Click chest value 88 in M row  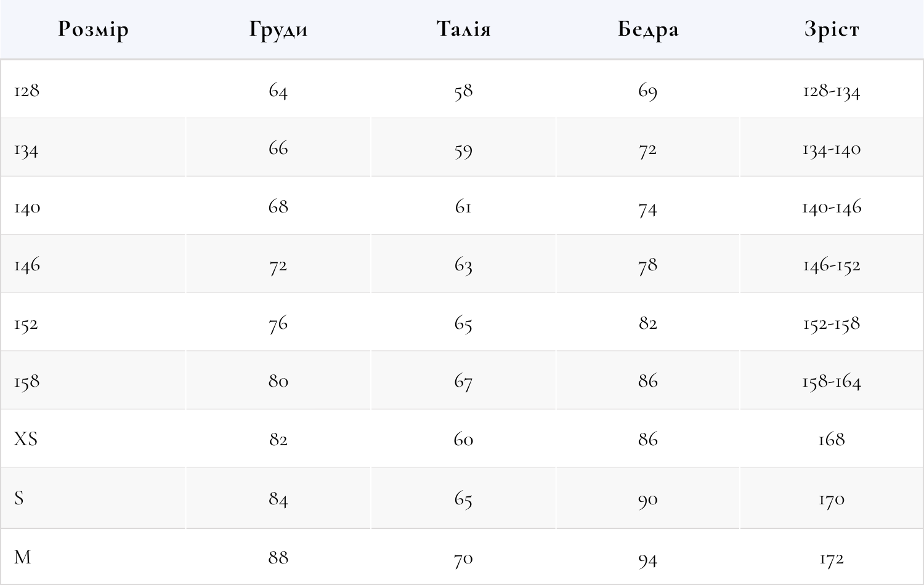[278, 558]
